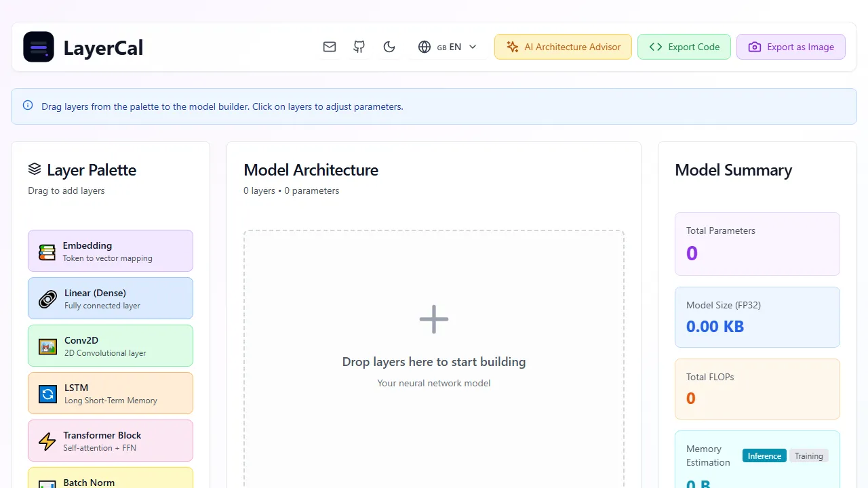868x488 pixels.
Task: Open the GitHub repository icon
Action: click(x=359, y=47)
